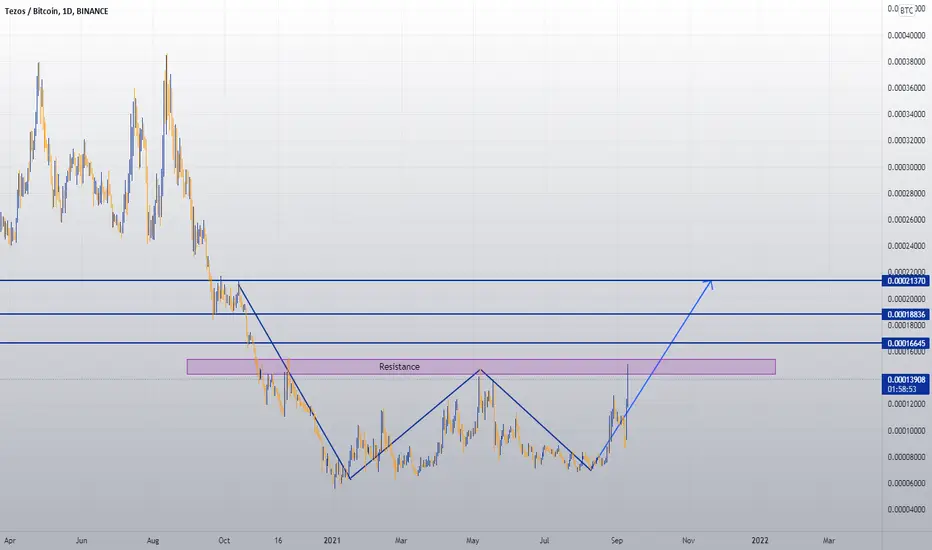Click the 2021 label on time axis

point(332,540)
